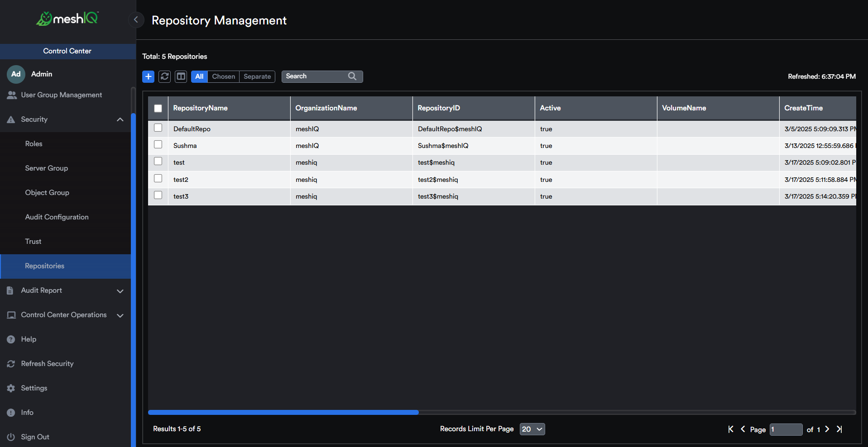
Task: Click the Settings gear icon
Action: 11,388
